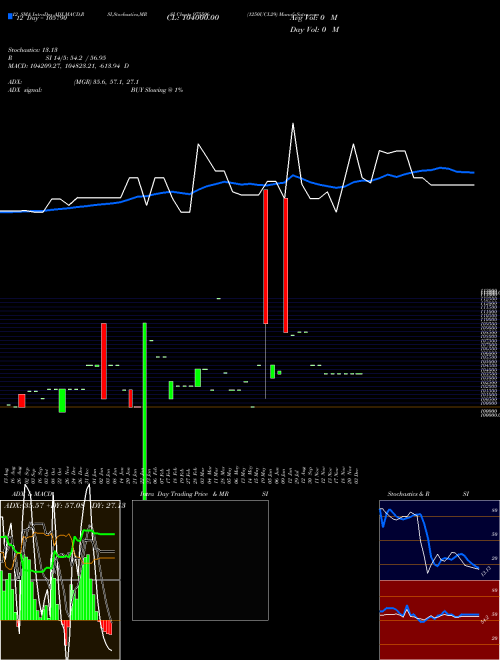Open the red RSI sub-chart
The image size is (500, 660).
439,620
